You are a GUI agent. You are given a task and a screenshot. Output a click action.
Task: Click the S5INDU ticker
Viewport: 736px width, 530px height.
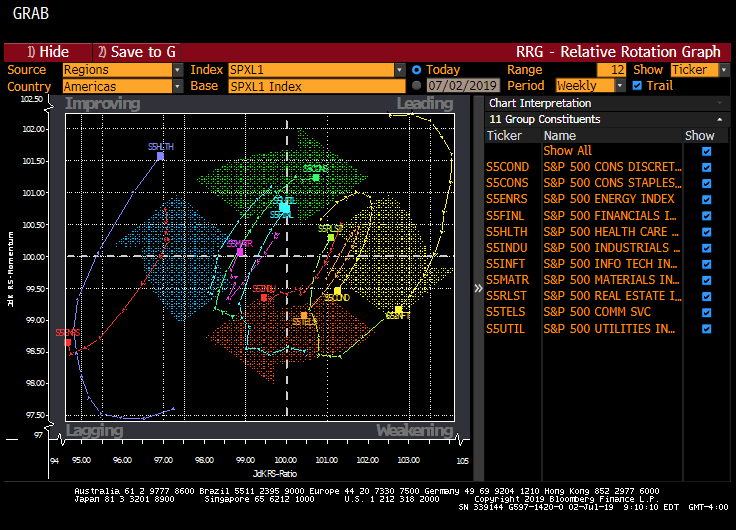(x=506, y=248)
